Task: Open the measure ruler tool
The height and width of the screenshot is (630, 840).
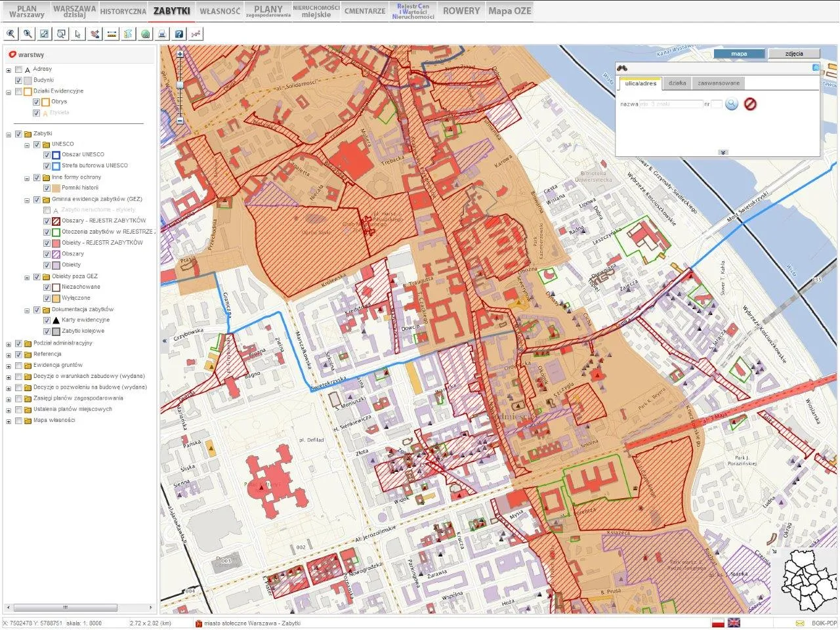Action: 112,34
